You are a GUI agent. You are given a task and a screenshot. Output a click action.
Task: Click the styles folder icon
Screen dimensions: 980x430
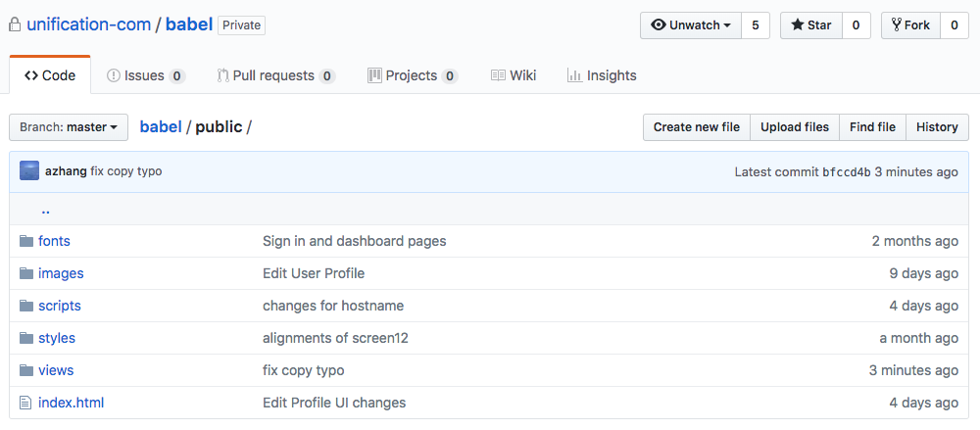coord(26,338)
